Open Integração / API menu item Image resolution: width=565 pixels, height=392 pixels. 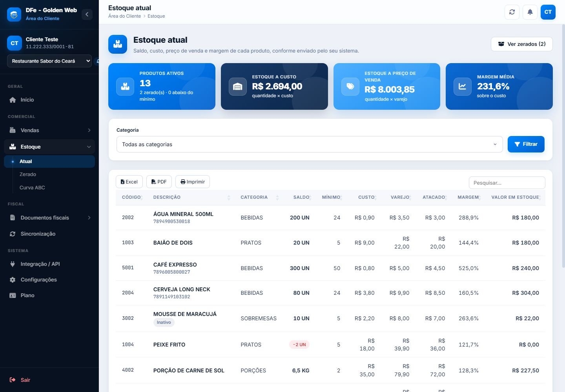click(x=49, y=264)
